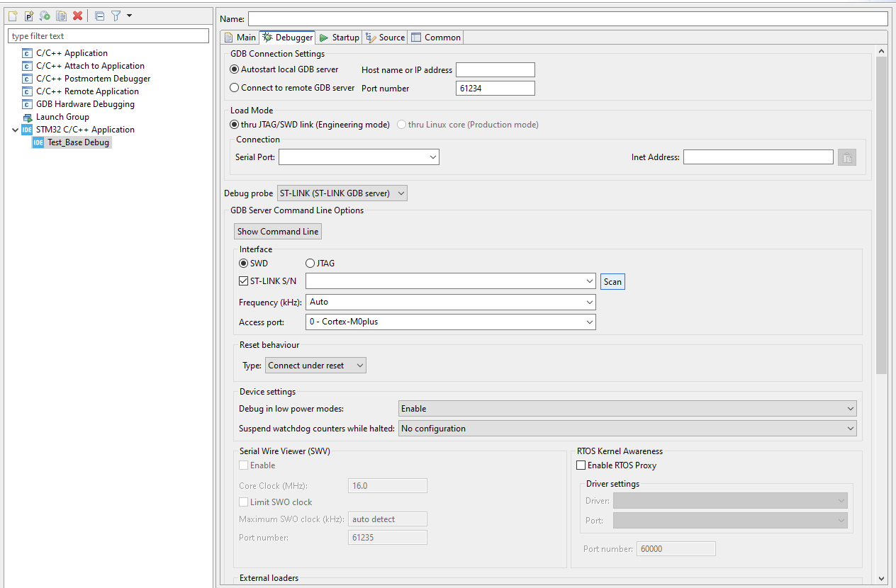
Task: Duplicate the selected launch configuration
Action: pos(61,15)
